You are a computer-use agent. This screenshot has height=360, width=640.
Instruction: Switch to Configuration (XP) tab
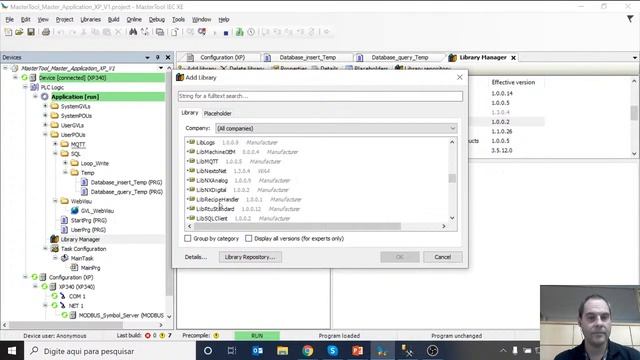pos(222,58)
